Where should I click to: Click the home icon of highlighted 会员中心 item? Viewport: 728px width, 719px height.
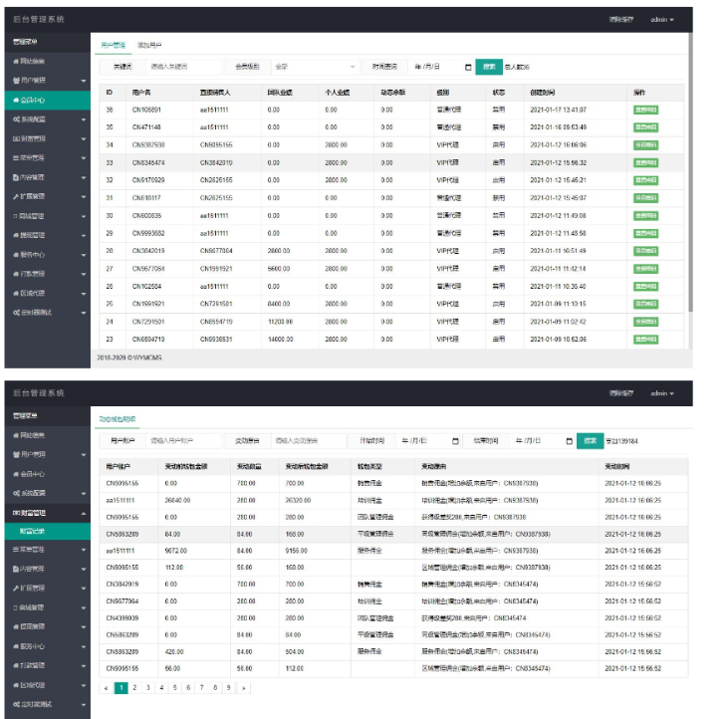pyautogui.click(x=16, y=101)
